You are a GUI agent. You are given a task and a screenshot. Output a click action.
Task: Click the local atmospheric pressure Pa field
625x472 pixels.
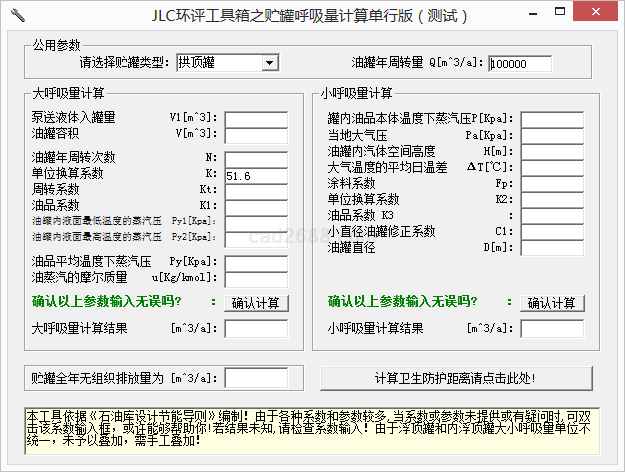coord(551,136)
